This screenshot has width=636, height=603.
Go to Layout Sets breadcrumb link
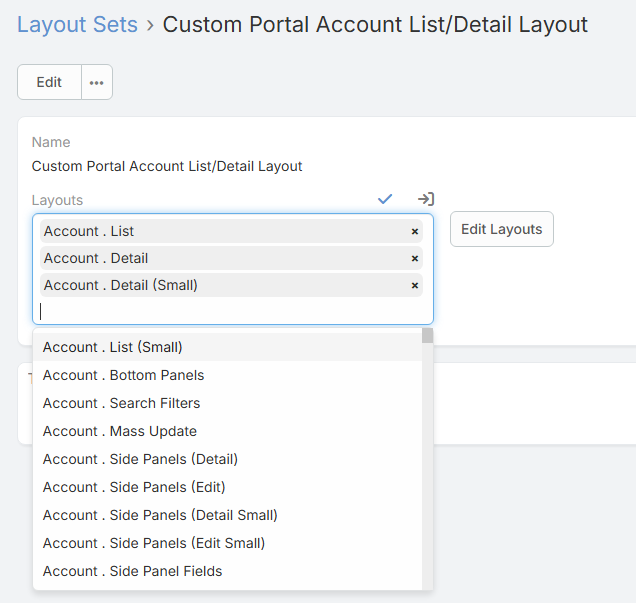click(77, 24)
